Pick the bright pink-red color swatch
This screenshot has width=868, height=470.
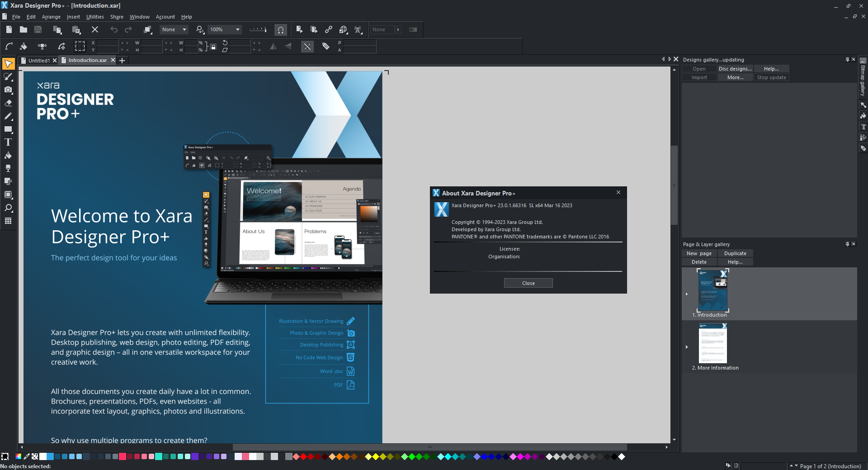(123, 456)
